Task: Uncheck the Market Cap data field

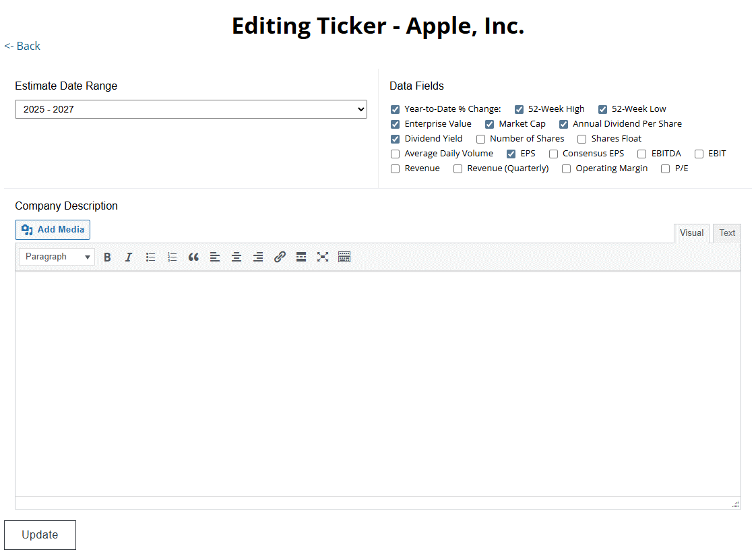Action: pos(489,123)
